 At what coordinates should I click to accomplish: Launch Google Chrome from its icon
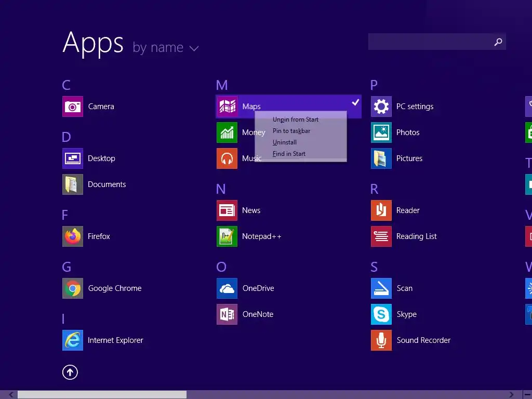coord(73,288)
